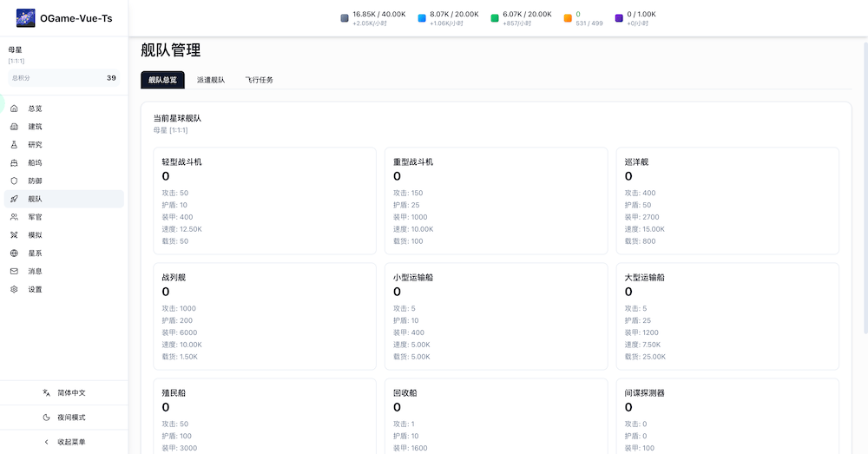Screen dimensions: 868x454
Task: Open 星系 via the globe icon
Action: point(14,253)
